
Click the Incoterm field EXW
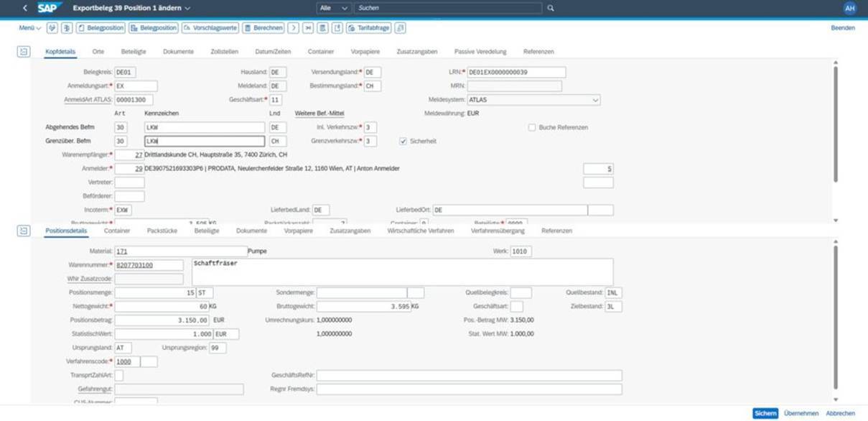(x=123, y=210)
